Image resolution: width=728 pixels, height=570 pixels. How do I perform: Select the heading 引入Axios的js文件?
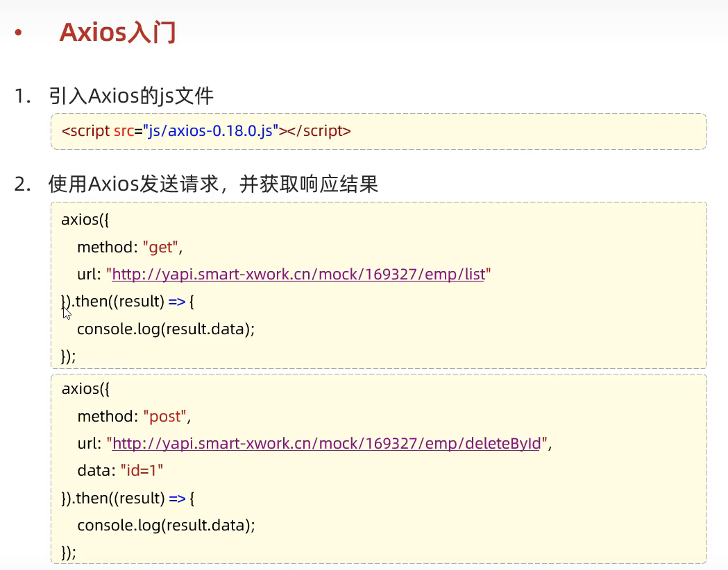click(131, 96)
